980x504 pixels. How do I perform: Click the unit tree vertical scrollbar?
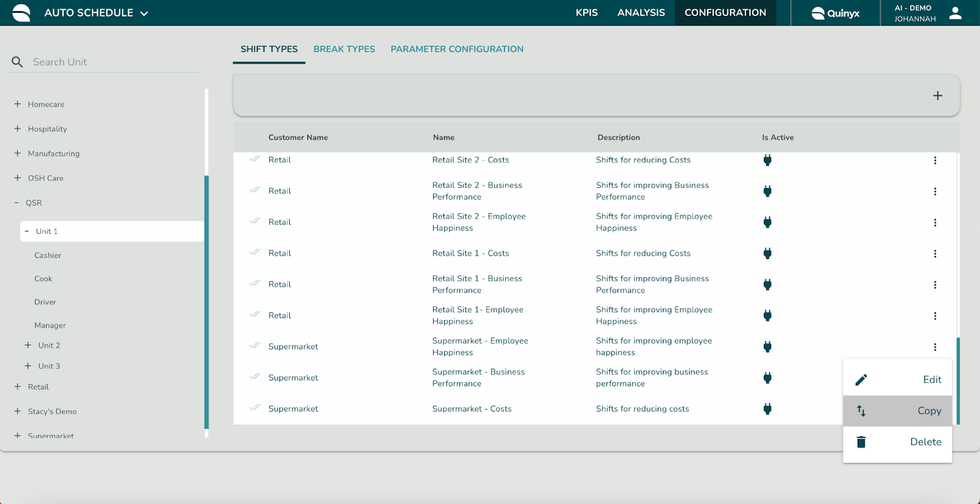206,302
